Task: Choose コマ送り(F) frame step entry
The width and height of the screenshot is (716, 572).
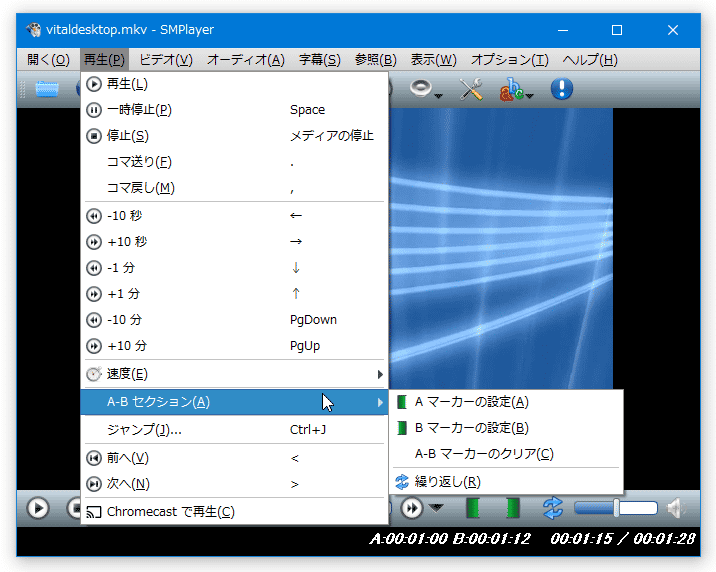Action: (x=234, y=162)
